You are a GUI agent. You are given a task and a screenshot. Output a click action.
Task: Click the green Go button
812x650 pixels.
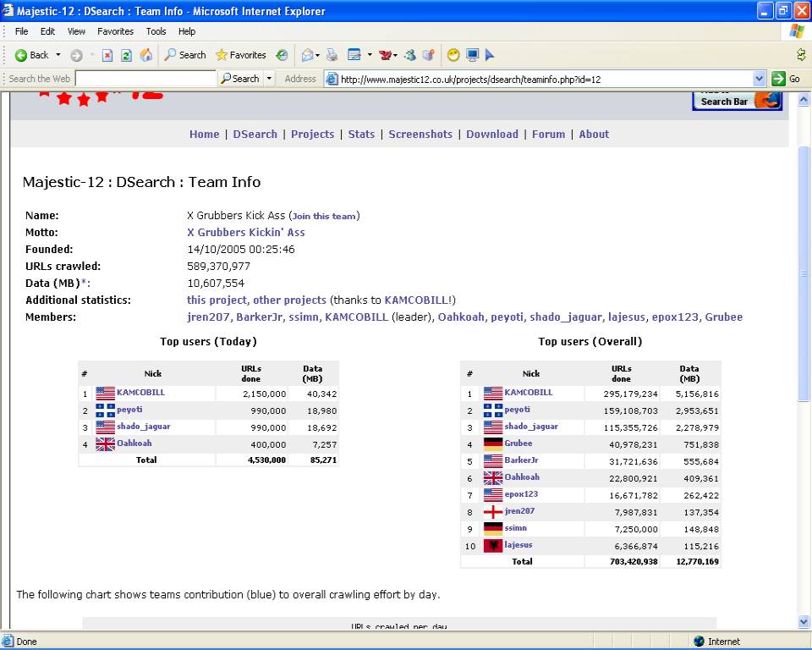(x=786, y=79)
